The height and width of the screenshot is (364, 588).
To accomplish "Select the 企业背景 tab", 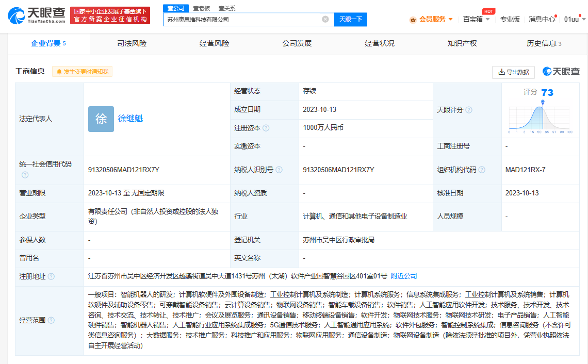I will click(x=48, y=43).
